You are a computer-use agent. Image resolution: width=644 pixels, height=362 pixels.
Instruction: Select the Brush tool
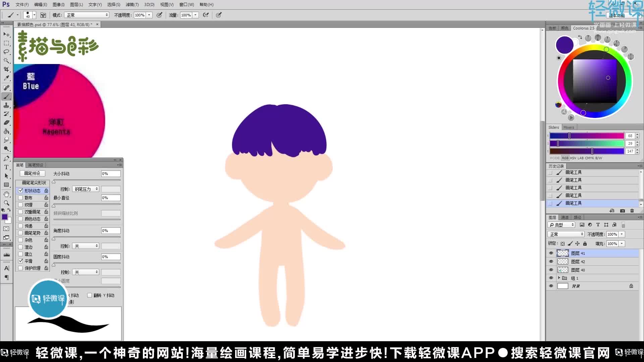click(x=6, y=97)
